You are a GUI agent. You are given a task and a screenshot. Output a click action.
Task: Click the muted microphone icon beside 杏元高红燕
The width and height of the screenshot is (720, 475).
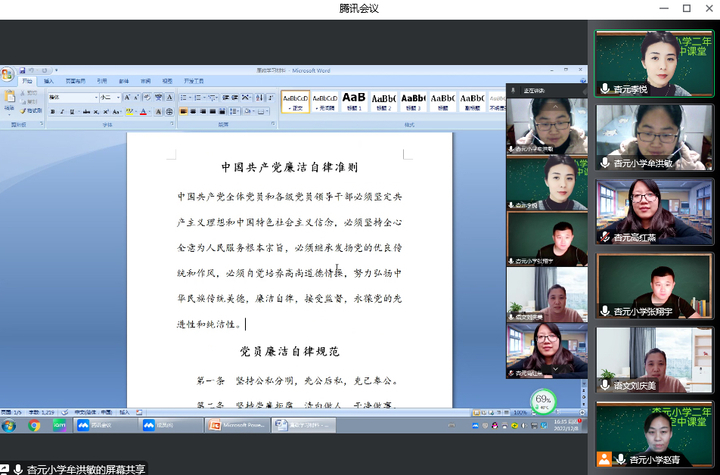[x=605, y=237]
